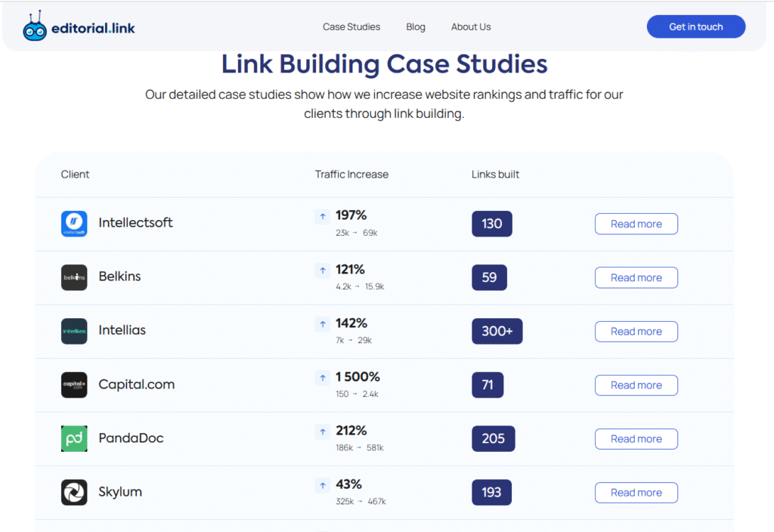
Task: Open the About Us section
Action: coord(470,26)
